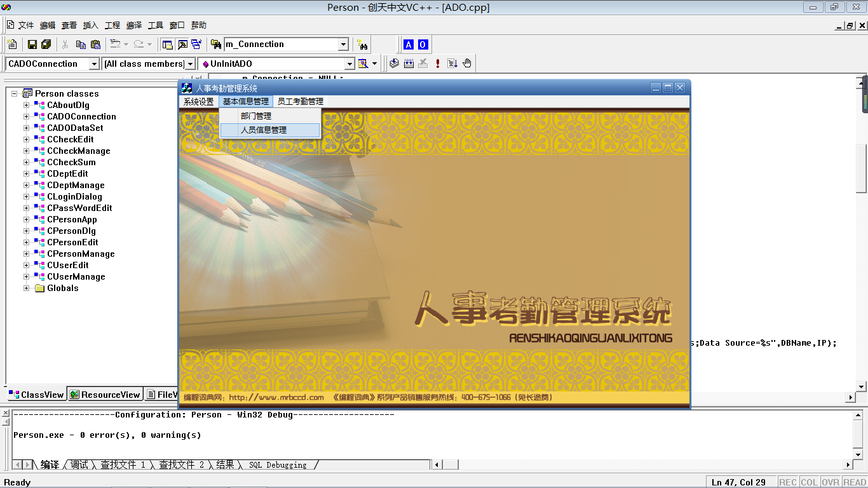Execute program with red exclamation icon

pyautogui.click(x=438, y=64)
